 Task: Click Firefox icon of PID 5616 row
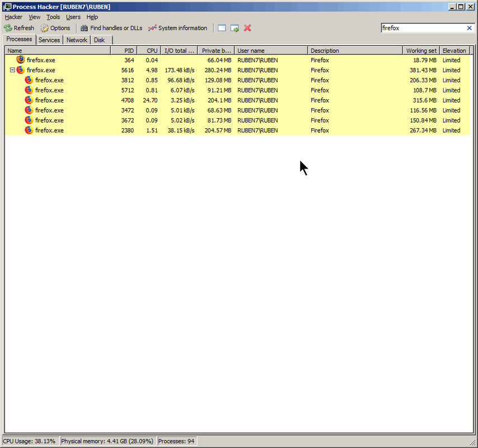20,70
